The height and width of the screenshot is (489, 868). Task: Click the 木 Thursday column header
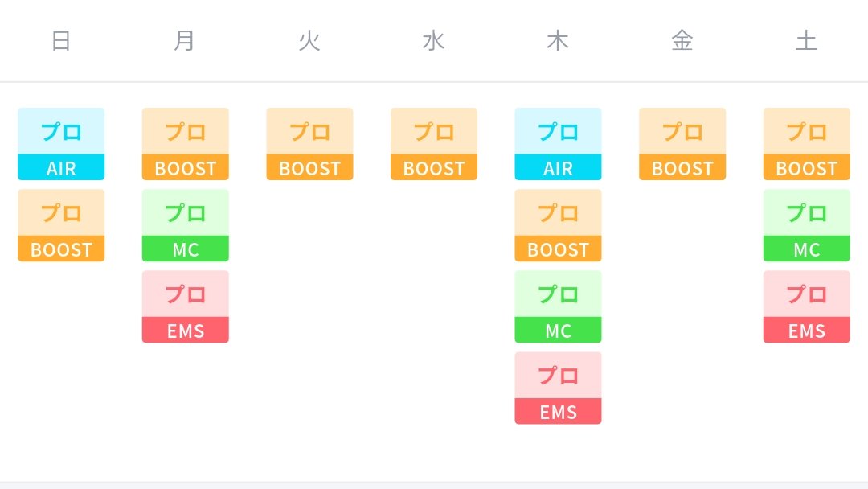point(558,41)
